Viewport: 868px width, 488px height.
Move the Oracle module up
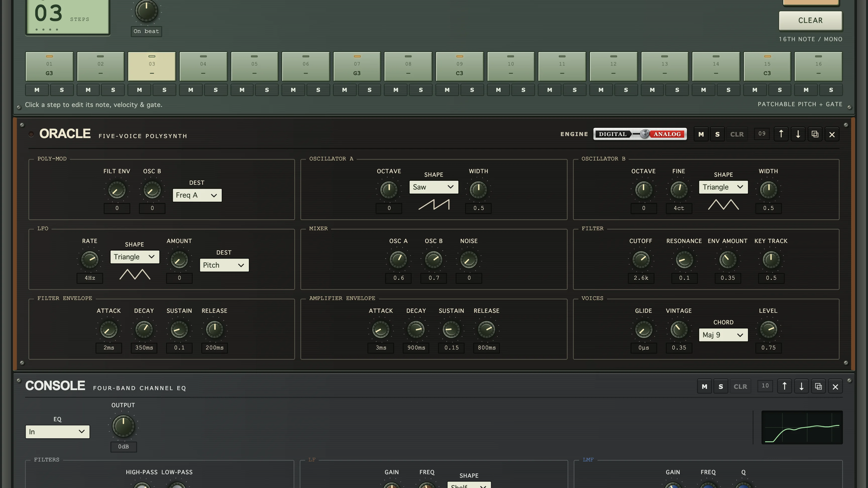click(x=781, y=134)
